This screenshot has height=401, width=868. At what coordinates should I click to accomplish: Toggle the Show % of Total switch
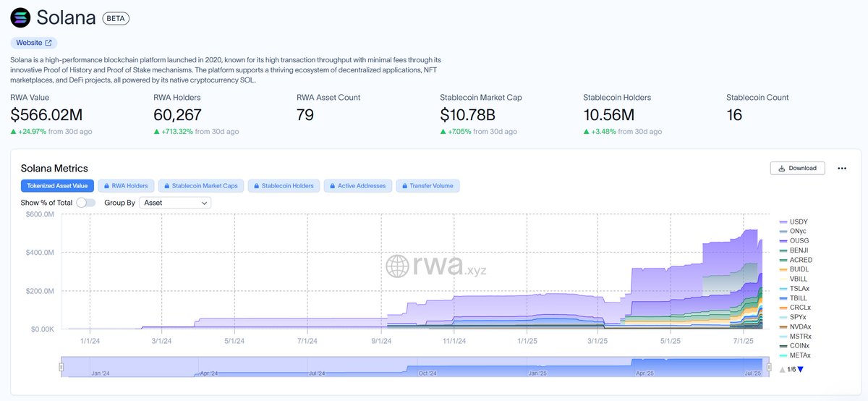[x=85, y=203]
